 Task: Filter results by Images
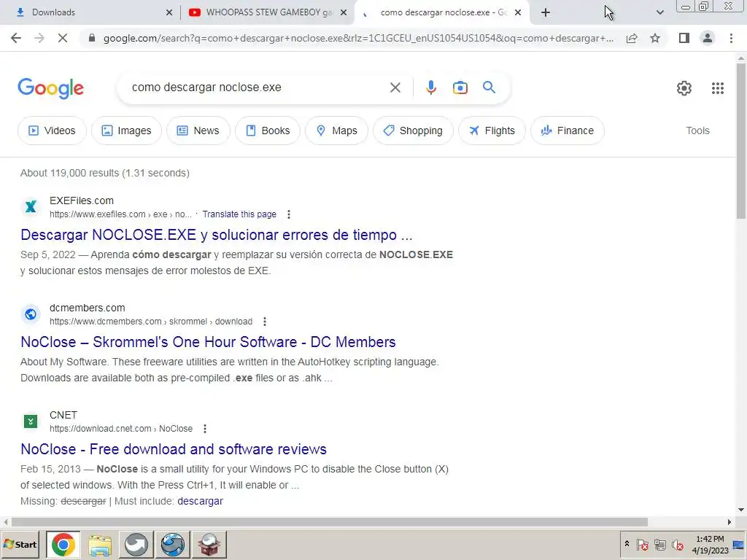[x=126, y=131]
